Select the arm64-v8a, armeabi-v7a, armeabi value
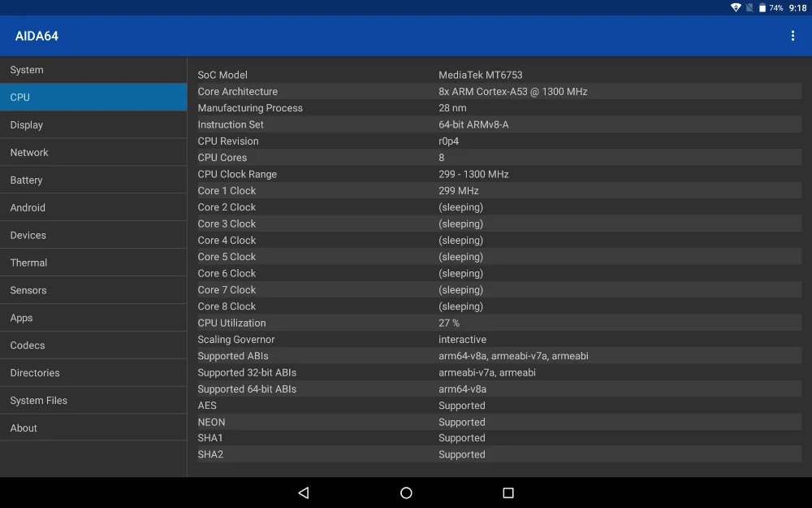 513,356
